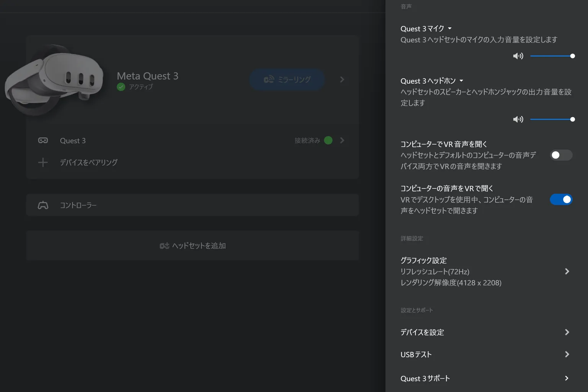588x392 pixels.
Task: Enable コンピューターでVR音声を聞く toggle
Action: coord(561,155)
